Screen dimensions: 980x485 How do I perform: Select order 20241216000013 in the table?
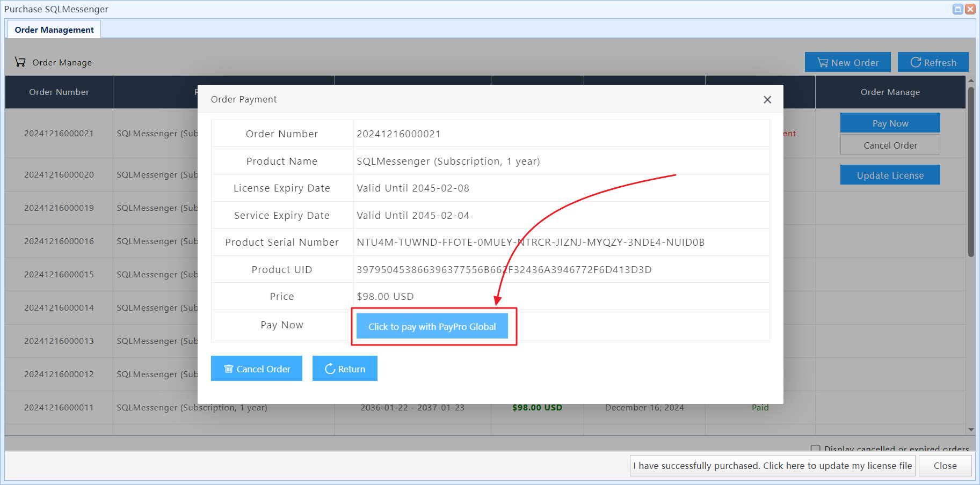[x=59, y=341]
